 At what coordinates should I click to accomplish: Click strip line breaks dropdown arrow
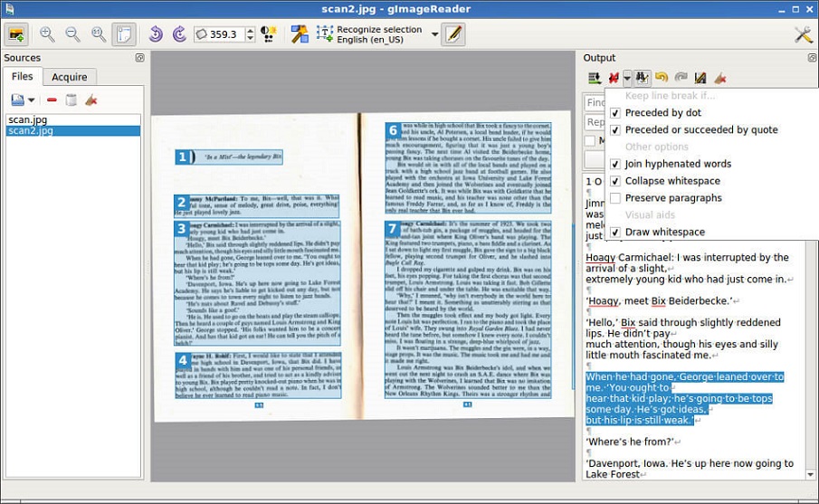coord(627,79)
